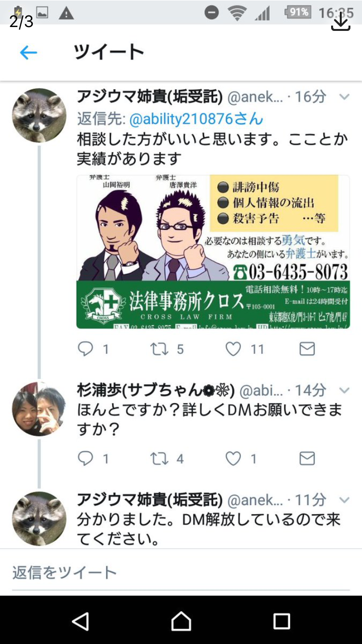Viewport: 362px width, 644px height.
Task: Tap Android home button in navigation bar
Action: [x=181, y=621]
